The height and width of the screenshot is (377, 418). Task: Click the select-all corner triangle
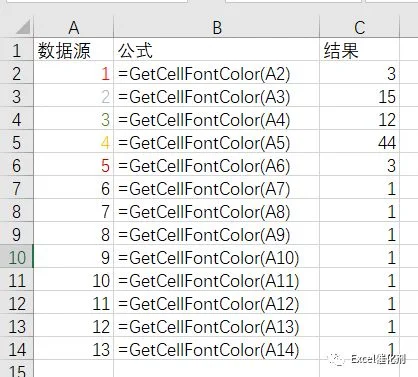[x=23, y=27]
